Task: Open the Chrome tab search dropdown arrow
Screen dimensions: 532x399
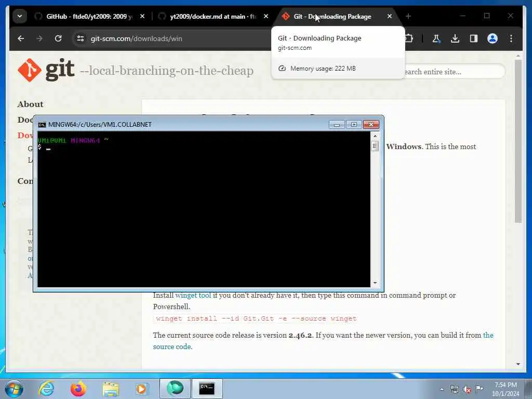Action: [x=20, y=16]
